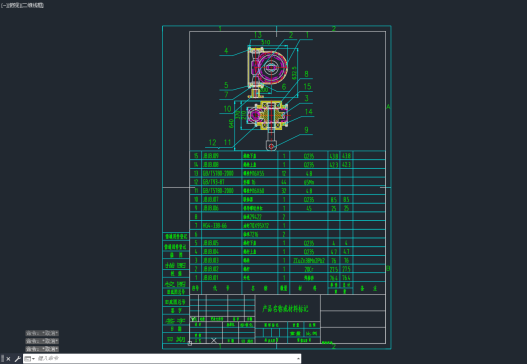Open recent commands dropdown in command line
527x364 pixels.
click(x=30, y=359)
